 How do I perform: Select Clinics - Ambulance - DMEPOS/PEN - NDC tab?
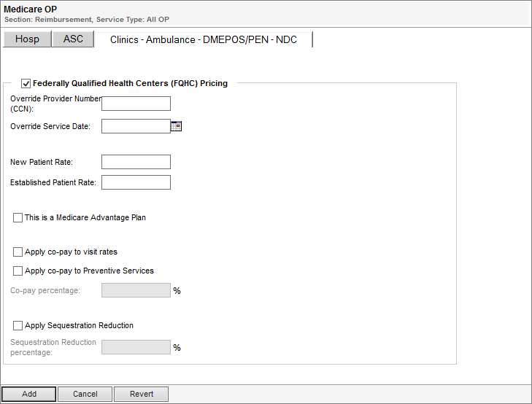(x=204, y=39)
